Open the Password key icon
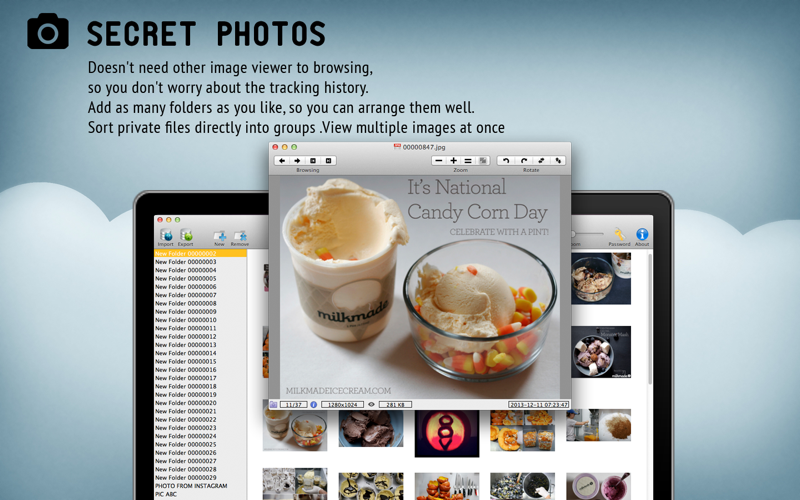This screenshot has width=800, height=500. tap(619, 234)
